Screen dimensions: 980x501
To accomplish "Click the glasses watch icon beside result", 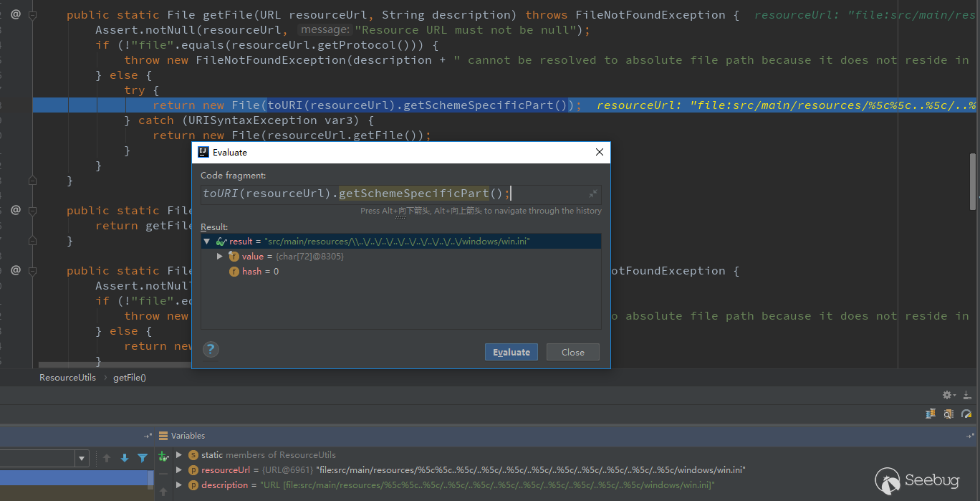I will (x=221, y=242).
